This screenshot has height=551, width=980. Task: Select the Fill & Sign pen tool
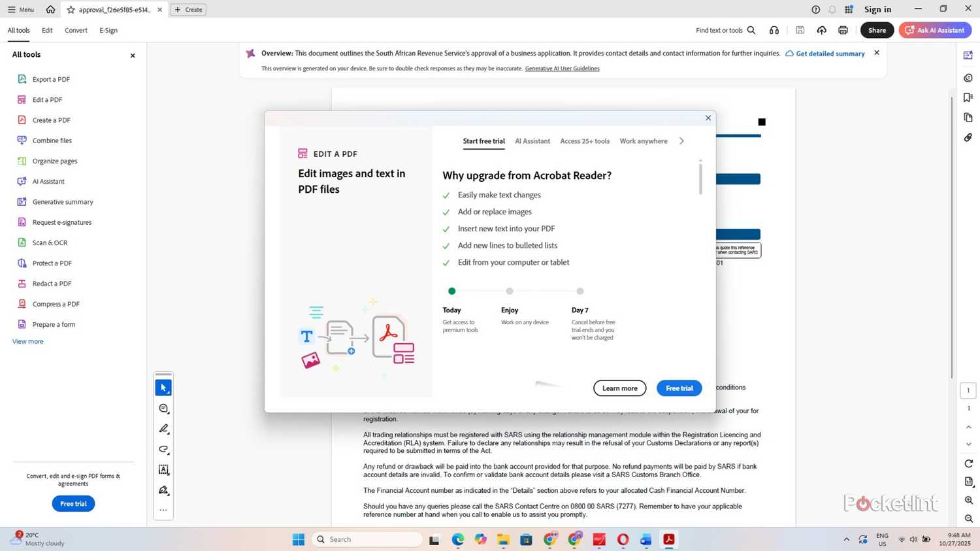coord(163,490)
